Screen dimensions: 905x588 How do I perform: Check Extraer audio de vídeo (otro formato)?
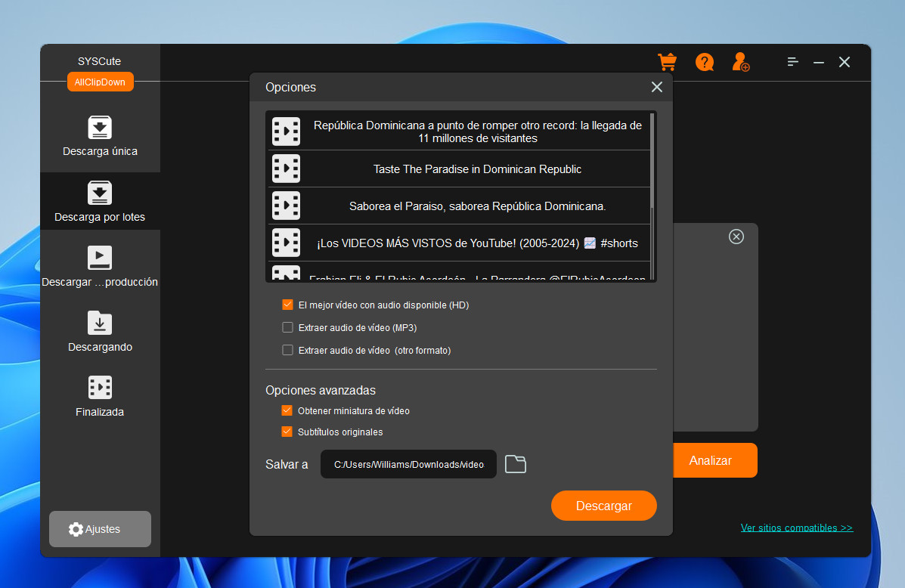click(x=287, y=350)
